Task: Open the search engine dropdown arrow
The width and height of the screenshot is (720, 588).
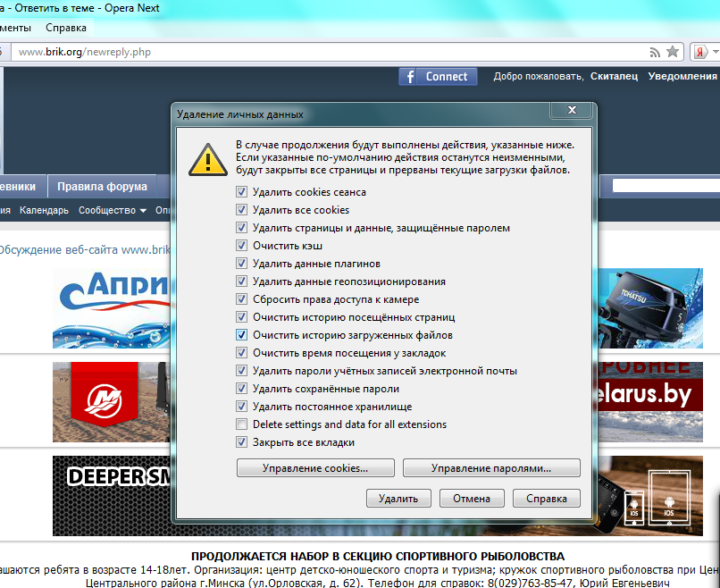Action: click(715, 52)
